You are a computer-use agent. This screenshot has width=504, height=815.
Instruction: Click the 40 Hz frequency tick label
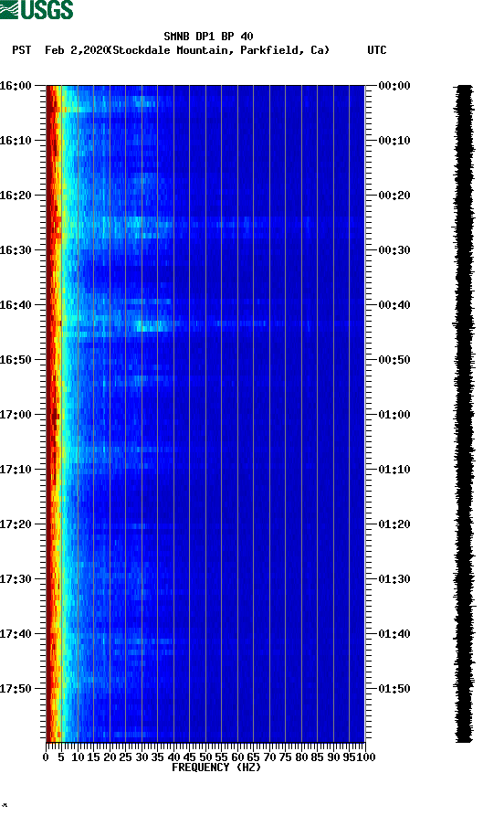pos(173,757)
